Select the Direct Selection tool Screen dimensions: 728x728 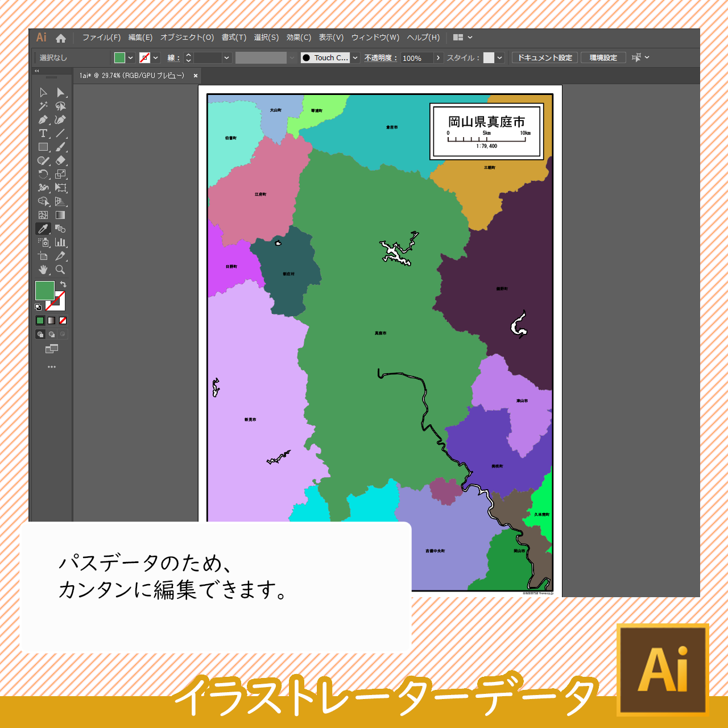(x=60, y=92)
